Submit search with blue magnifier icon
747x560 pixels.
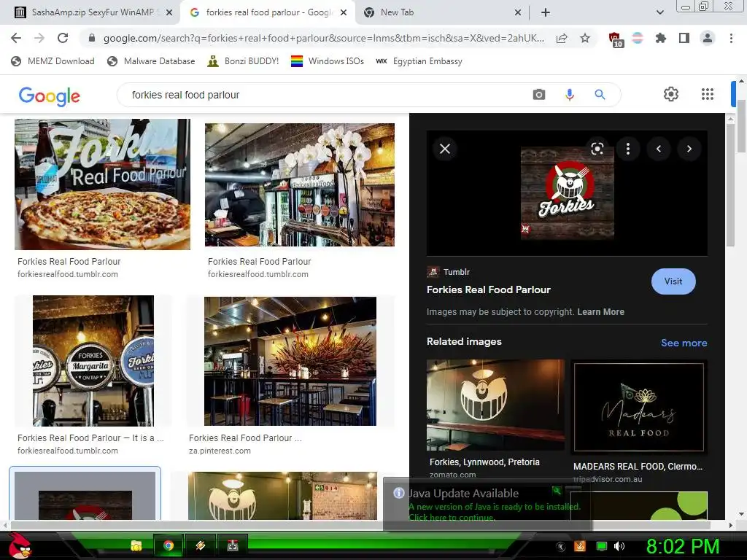[600, 94]
